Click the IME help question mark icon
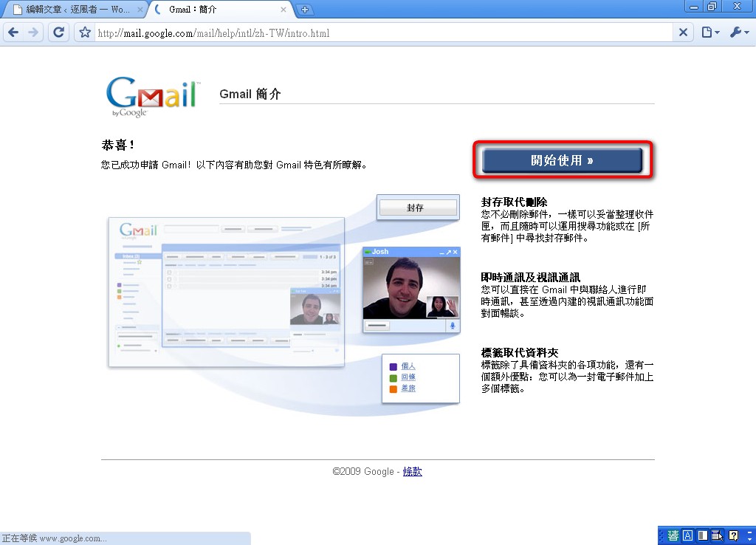This screenshot has height=545, width=756. [733, 535]
